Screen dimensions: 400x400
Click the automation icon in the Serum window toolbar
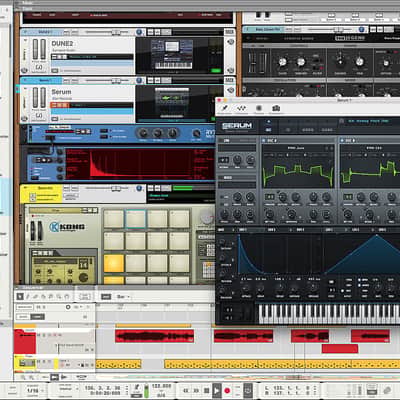(x=241, y=108)
